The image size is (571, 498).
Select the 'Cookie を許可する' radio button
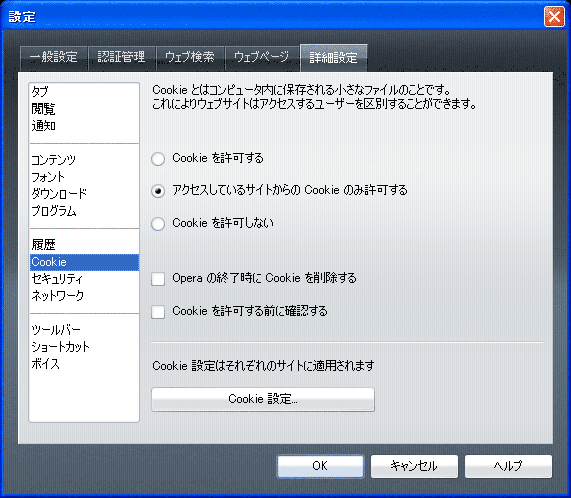coord(158,159)
